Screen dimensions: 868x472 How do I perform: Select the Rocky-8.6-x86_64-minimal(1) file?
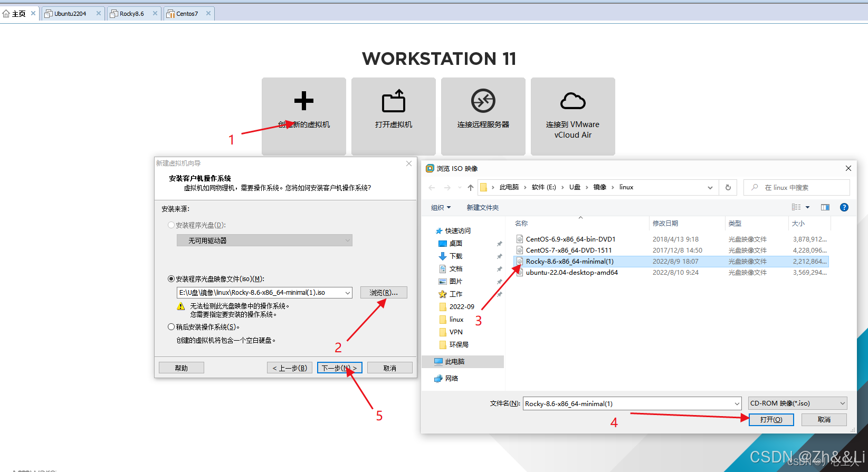(670, 262)
